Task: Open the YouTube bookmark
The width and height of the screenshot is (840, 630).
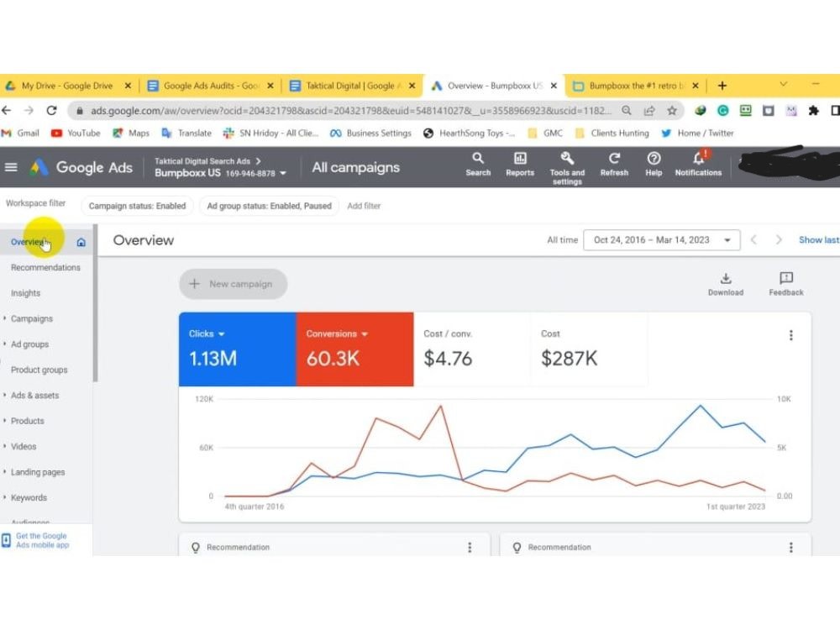Action: pyautogui.click(x=76, y=133)
